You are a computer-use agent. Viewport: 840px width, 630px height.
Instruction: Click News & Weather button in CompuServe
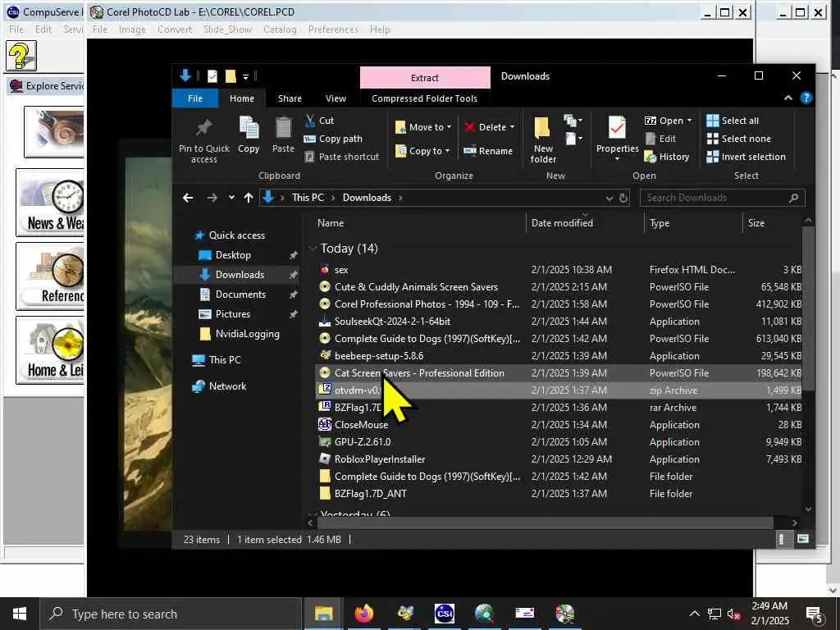point(50,203)
